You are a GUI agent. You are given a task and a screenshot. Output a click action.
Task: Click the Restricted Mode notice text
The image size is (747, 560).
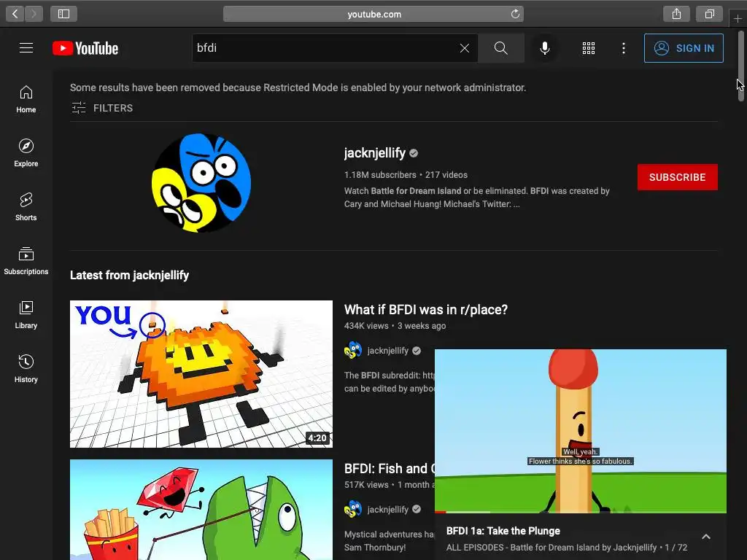pos(298,87)
